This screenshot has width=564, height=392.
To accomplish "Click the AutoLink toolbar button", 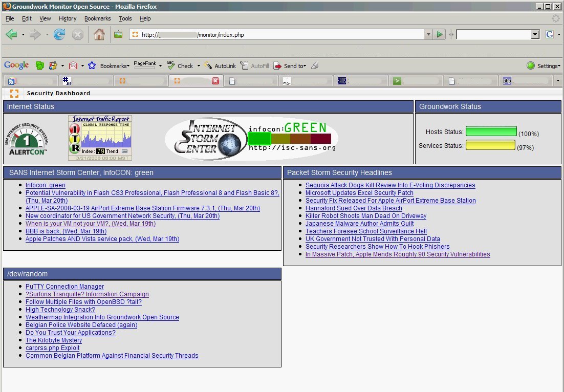I will tap(220, 66).
